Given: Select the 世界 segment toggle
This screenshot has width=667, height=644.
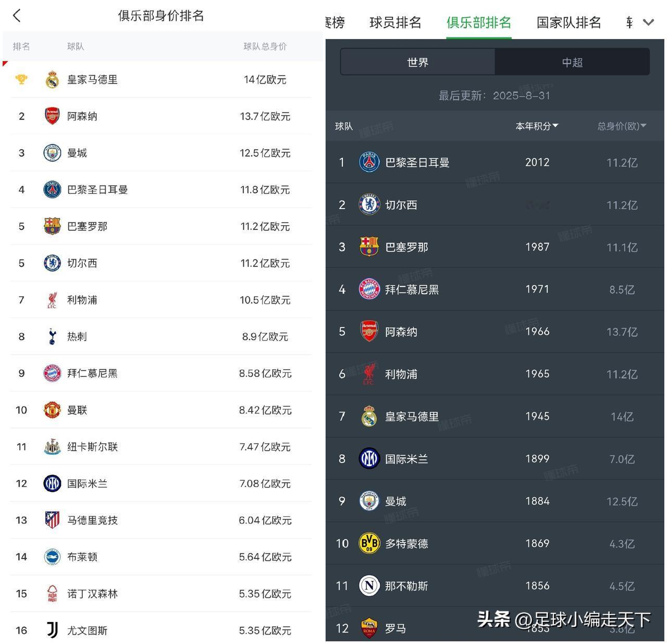Looking at the screenshot, I should tap(417, 62).
